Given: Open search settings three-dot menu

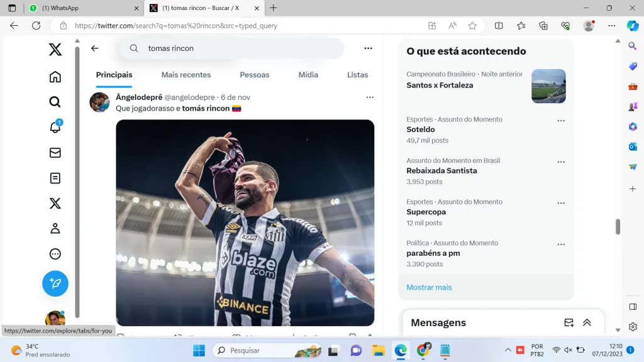Looking at the screenshot, I should [368, 48].
